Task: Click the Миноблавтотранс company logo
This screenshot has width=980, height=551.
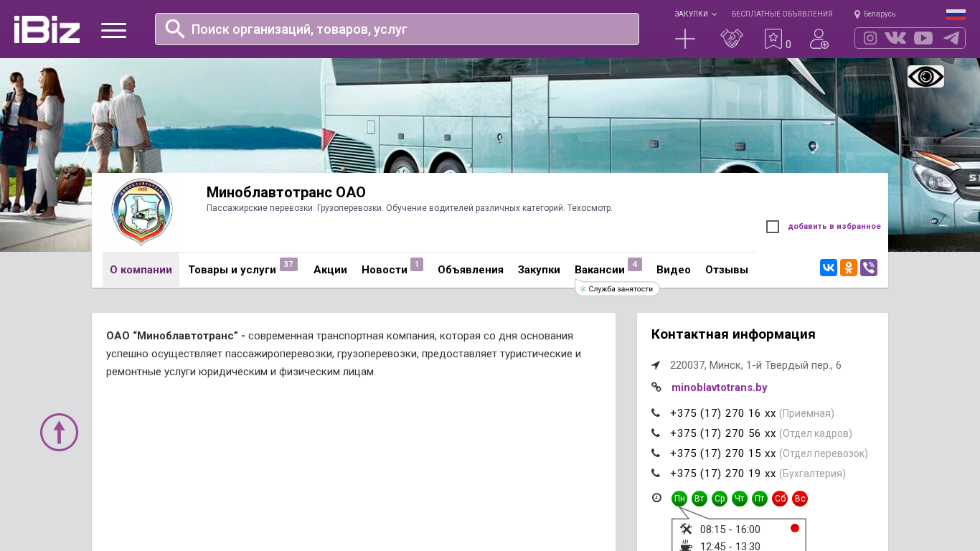Action: [x=142, y=212]
